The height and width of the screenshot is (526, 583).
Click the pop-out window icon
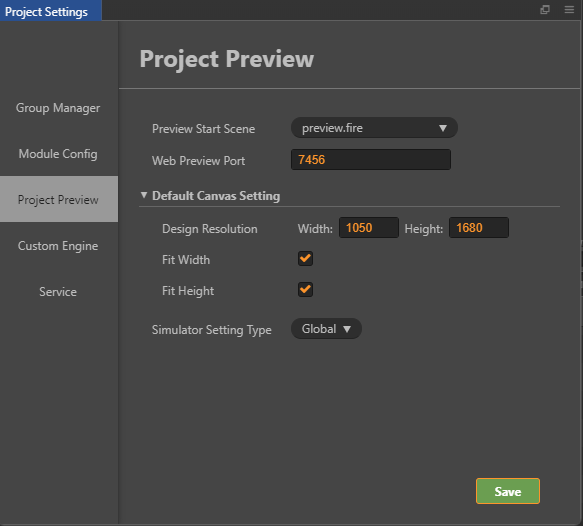pos(545,10)
